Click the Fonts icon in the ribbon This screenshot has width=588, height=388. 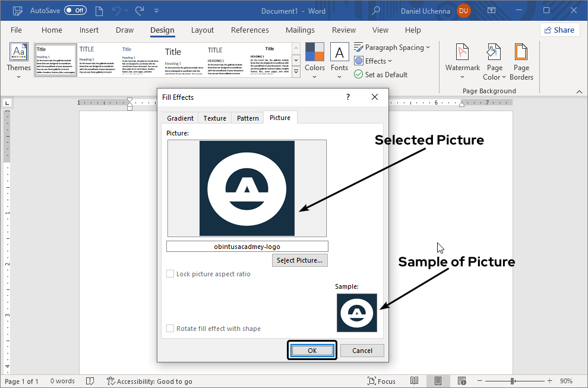[x=339, y=53]
